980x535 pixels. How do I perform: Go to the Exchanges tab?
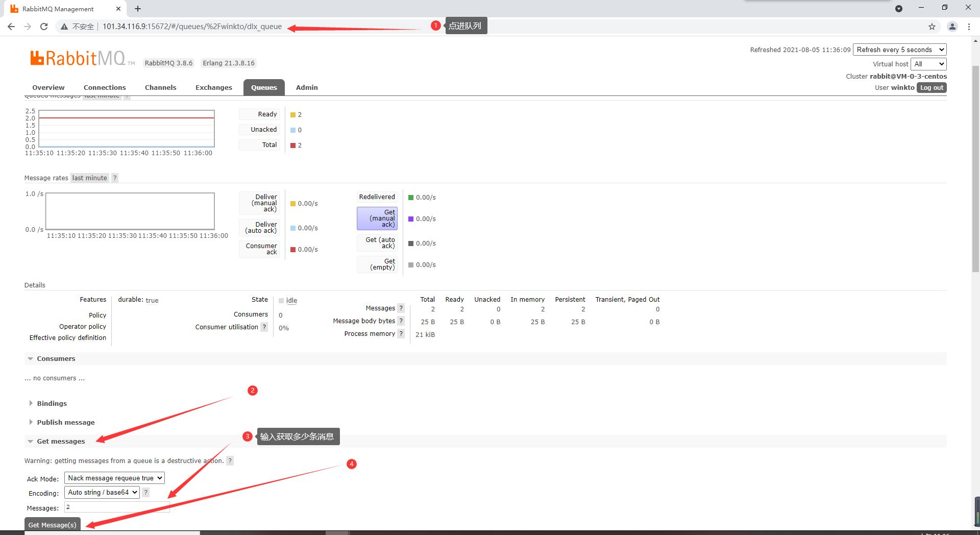(214, 88)
